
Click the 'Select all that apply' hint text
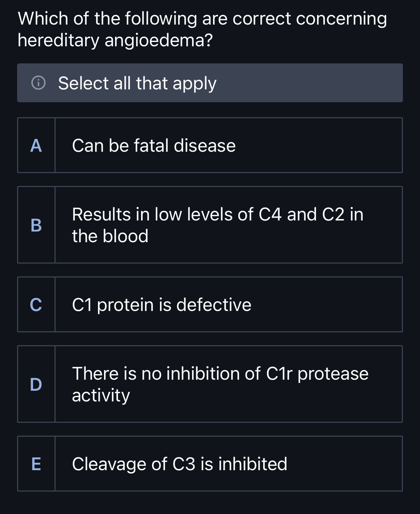pyautogui.click(x=137, y=83)
